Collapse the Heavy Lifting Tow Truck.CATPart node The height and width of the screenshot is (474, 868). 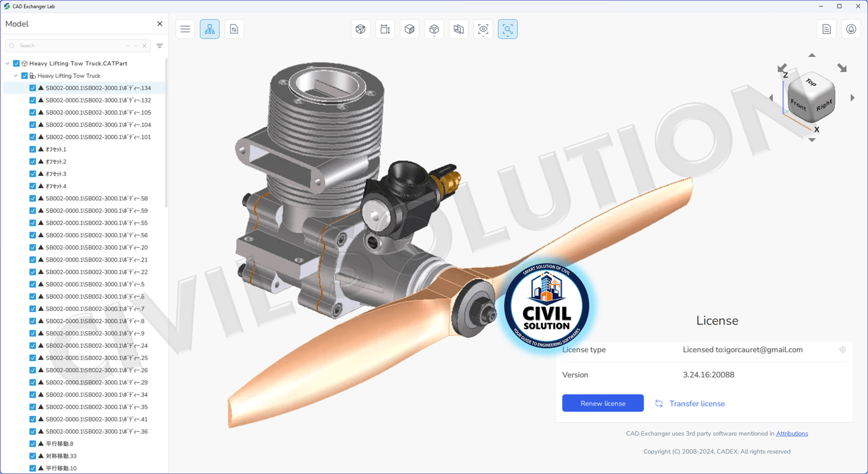pyautogui.click(x=8, y=64)
